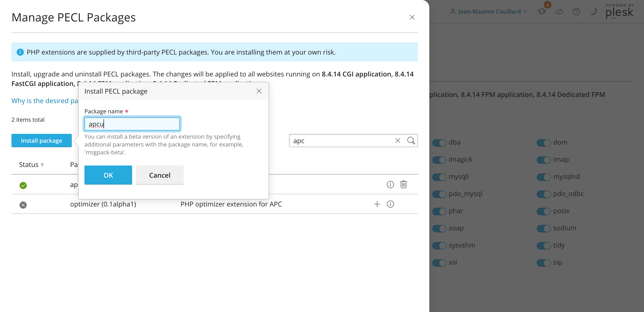Click the cloud sync icon in the header
This screenshot has width=644, height=312.
(x=559, y=11)
